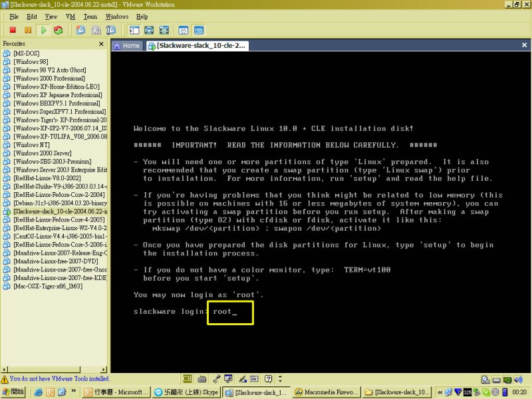Select [Windows SuperXPV7.1 Professional] VM

click(x=59, y=111)
